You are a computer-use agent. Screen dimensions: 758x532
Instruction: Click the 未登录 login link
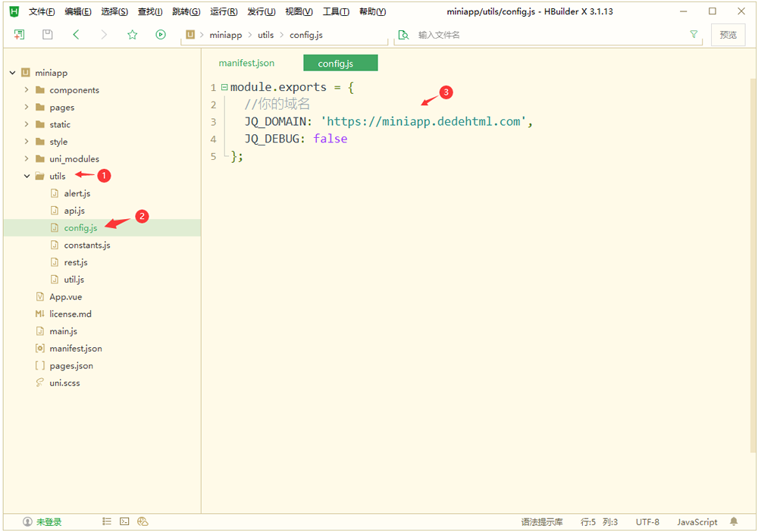[x=49, y=522]
